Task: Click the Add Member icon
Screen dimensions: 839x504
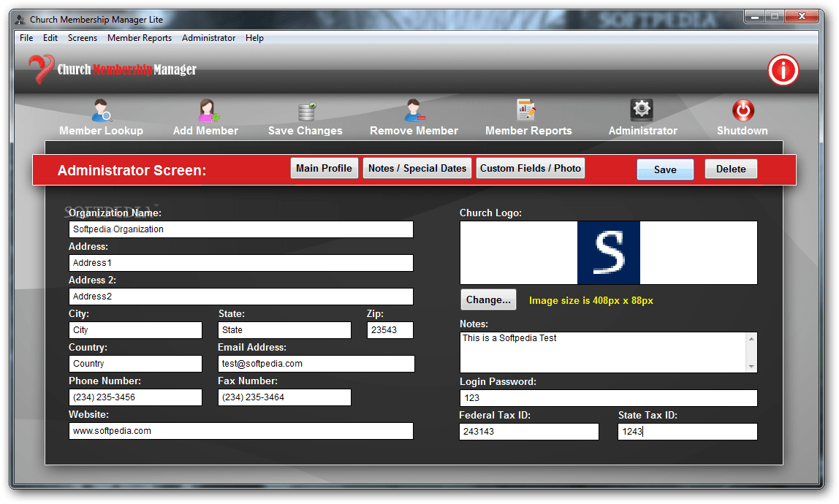Action: coord(208,110)
